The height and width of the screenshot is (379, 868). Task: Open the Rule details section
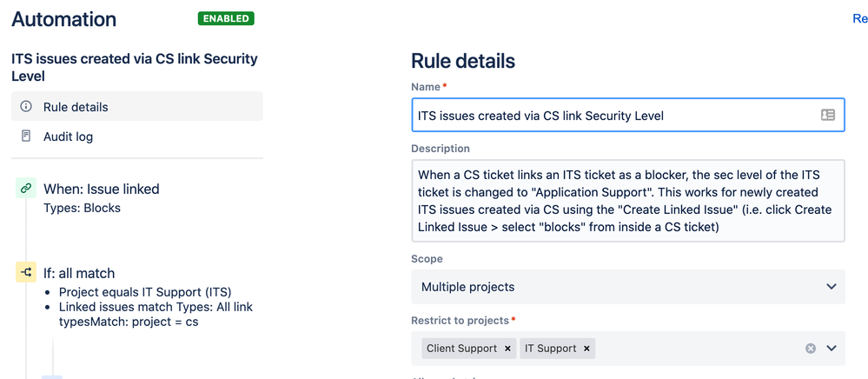76,107
